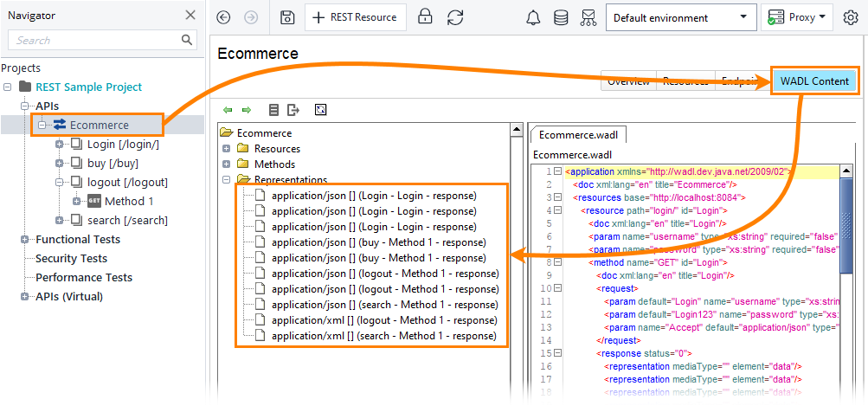Click the Login resource icon in Navigator
This screenshot has height=406, width=868.
coord(76,145)
